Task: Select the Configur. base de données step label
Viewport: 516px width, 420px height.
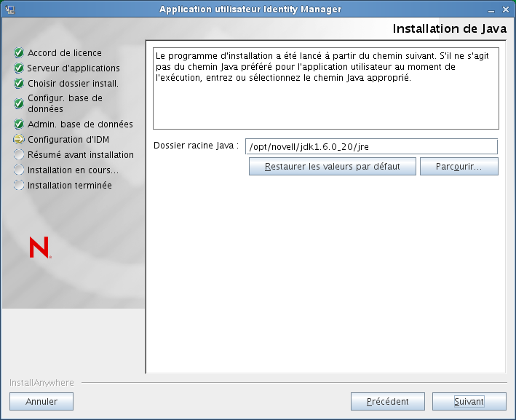Action: (66, 103)
